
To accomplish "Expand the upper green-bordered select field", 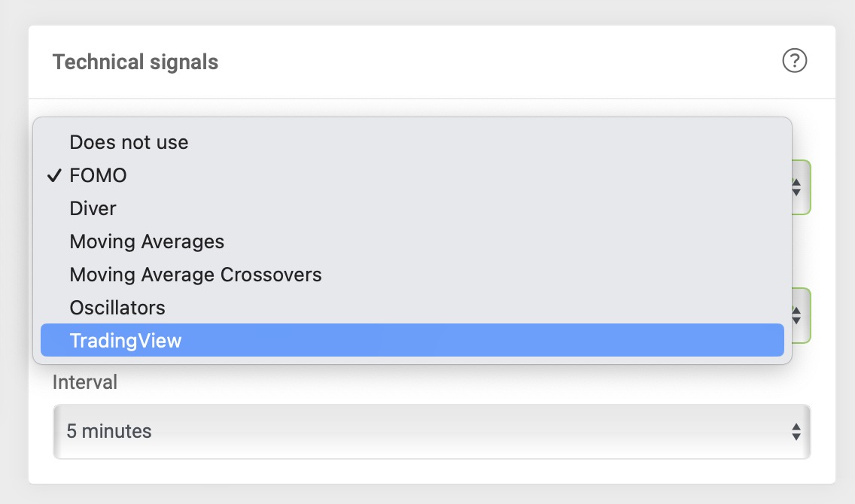I will (801, 187).
